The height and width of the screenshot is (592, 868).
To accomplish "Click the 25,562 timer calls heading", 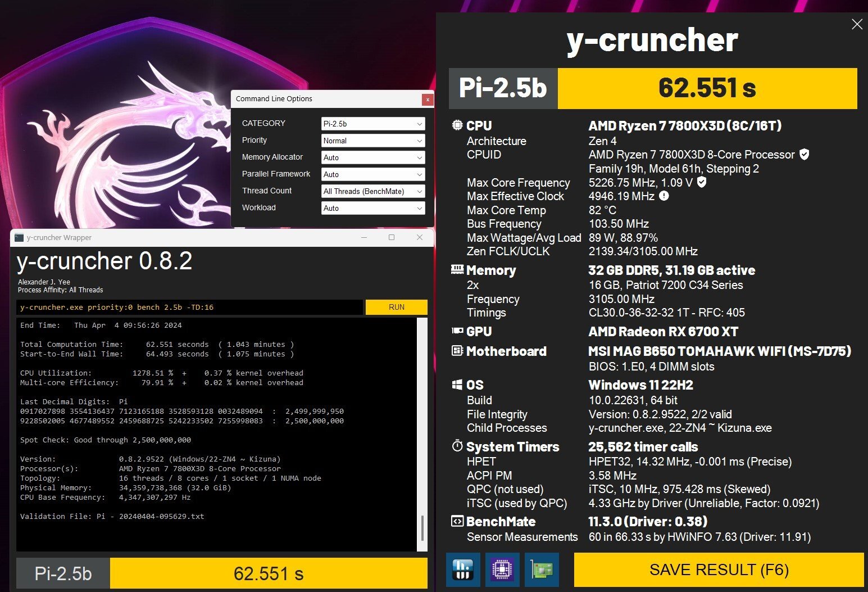I will 643,446.
